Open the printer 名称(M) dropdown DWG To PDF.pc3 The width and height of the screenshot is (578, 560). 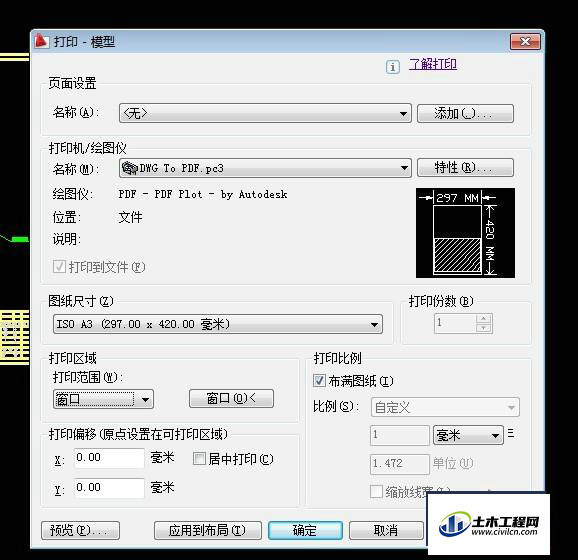(x=265, y=168)
